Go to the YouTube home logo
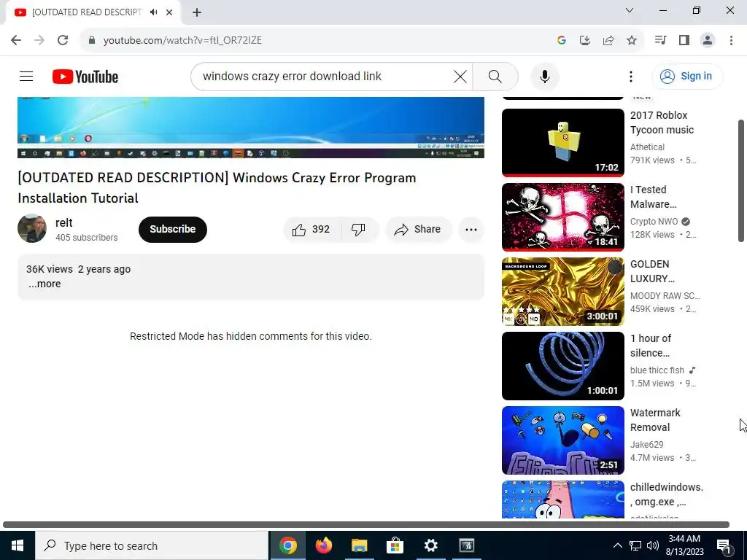The image size is (747, 560). pyautogui.click(x=85, y=77)
